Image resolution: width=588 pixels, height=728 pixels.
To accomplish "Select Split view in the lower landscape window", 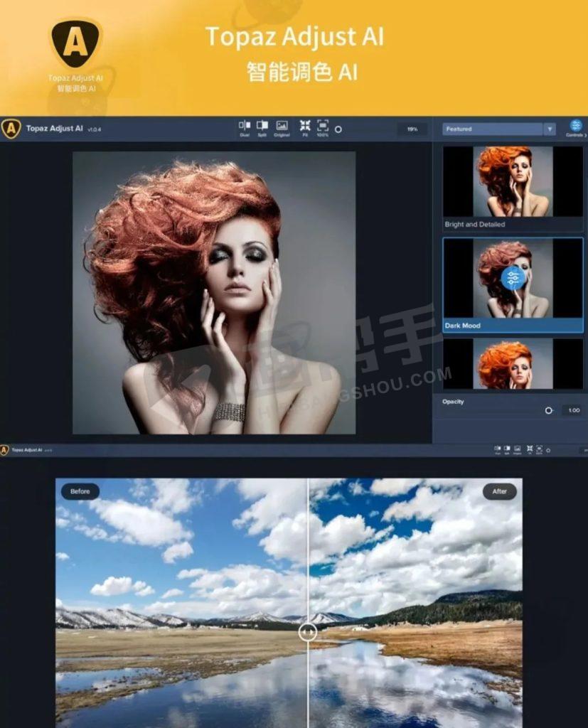I will tap(507, 449).
